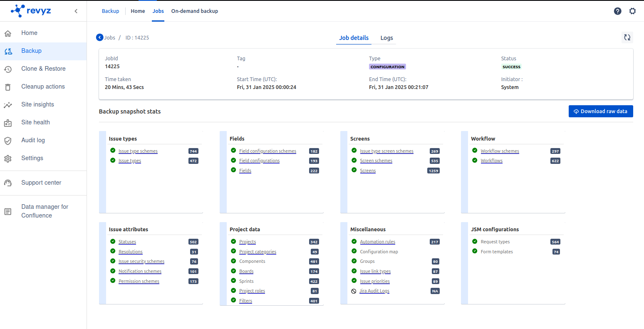Click the Automation rules link

(377, 242)
